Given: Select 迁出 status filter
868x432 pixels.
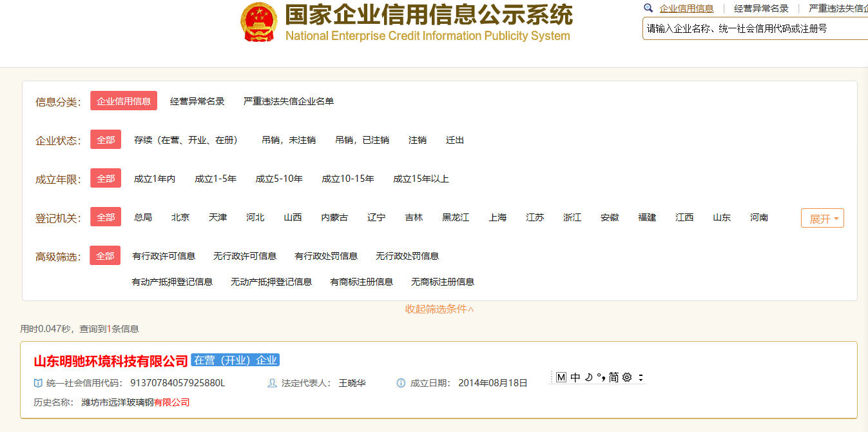Looking at the screenshot, I should 455,140.
